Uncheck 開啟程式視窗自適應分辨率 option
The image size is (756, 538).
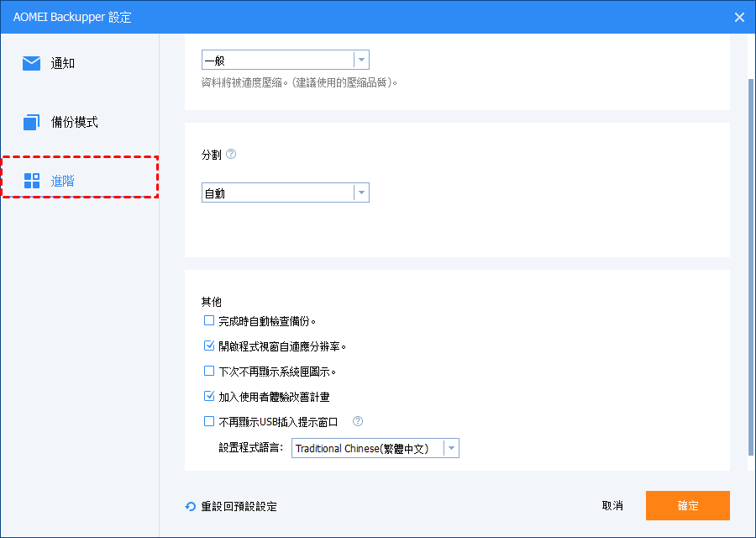click(209, 346)
